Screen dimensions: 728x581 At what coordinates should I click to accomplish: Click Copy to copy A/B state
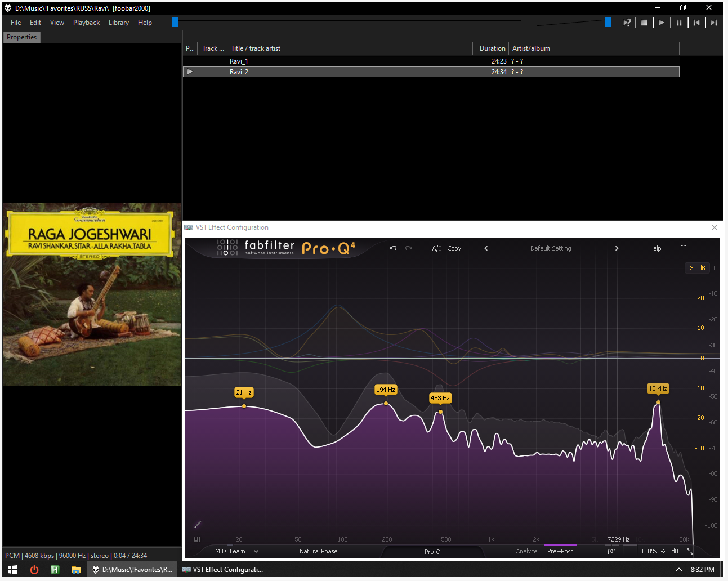tap(454, 248)
